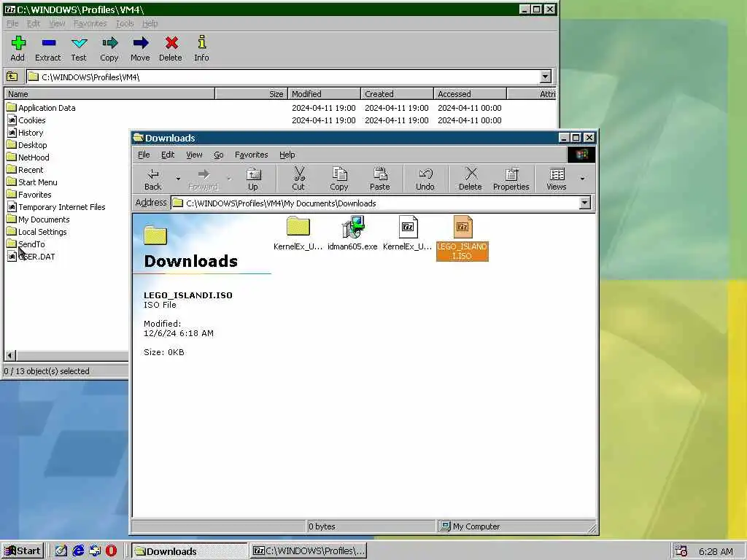Image resolution: width=747 pixels, height=560 pixels.
Task: Click 7-Zip's up-one-level folder icon
Action: [12, 77]
